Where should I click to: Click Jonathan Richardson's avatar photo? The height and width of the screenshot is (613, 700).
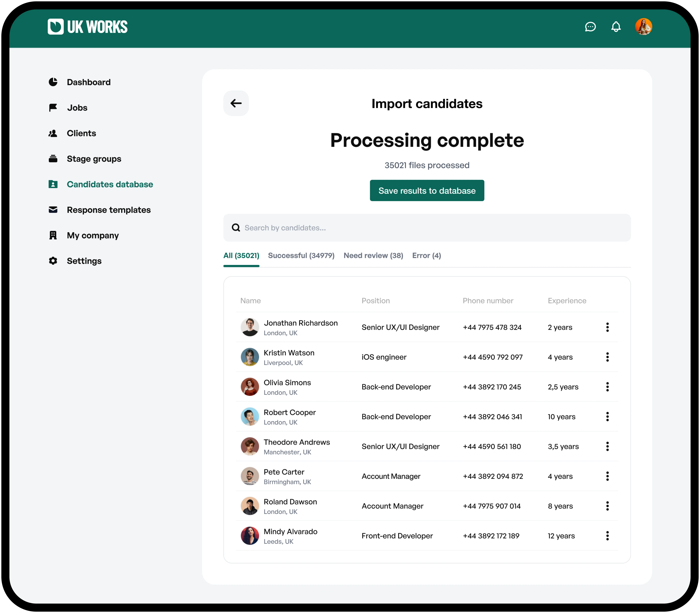[250, 327]
